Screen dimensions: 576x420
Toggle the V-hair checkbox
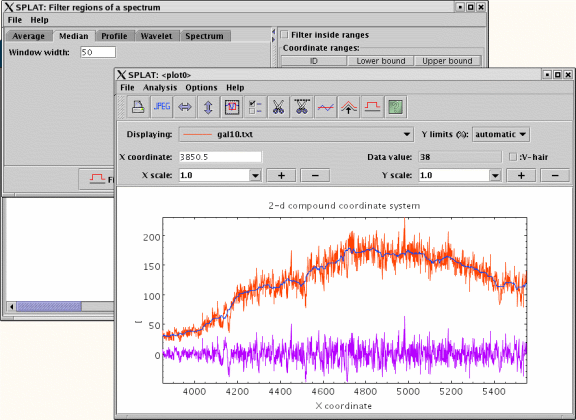click(512, 157)
